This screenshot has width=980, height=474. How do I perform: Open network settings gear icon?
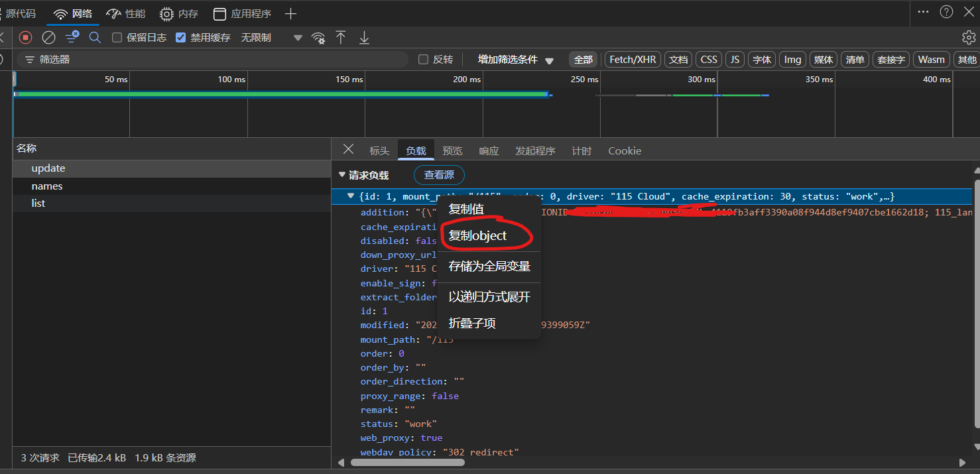coord(968,38)
